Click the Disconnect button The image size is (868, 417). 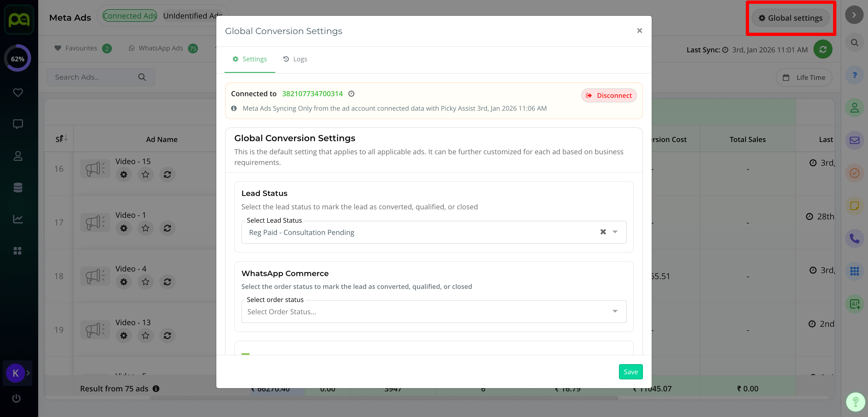coord(609,96)
